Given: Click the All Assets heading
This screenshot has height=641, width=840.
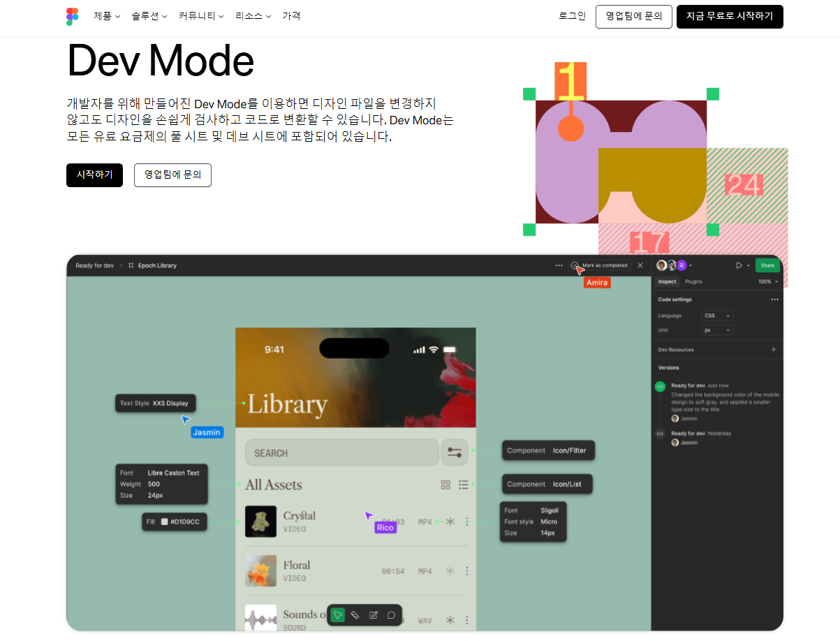Looking at the screenshot, I should [x=274, y=485].
